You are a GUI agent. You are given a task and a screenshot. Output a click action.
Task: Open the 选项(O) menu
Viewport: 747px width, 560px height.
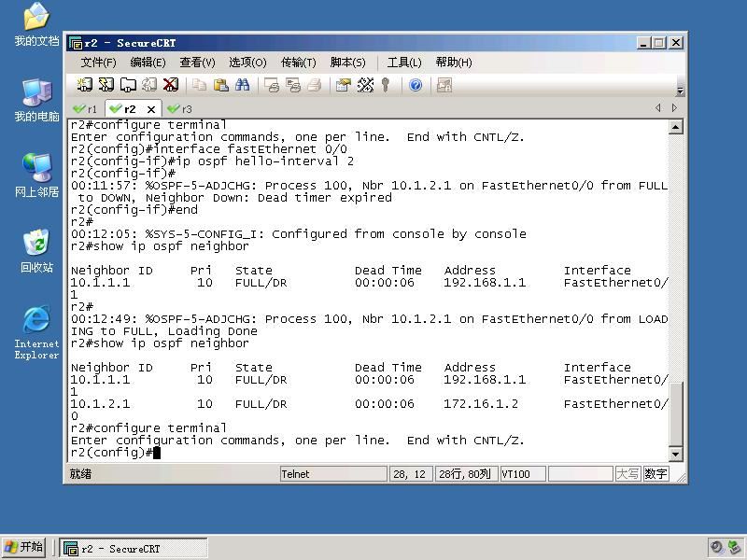[247, 63]
